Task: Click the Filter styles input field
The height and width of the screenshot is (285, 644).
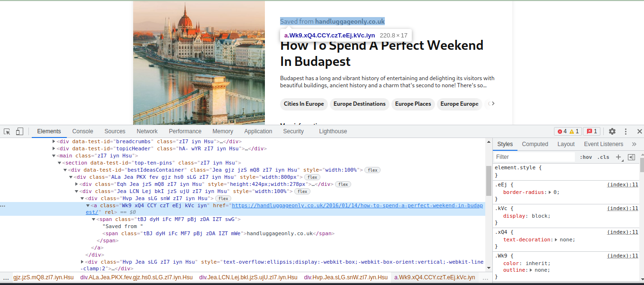Action: click(x=534, y=157)
